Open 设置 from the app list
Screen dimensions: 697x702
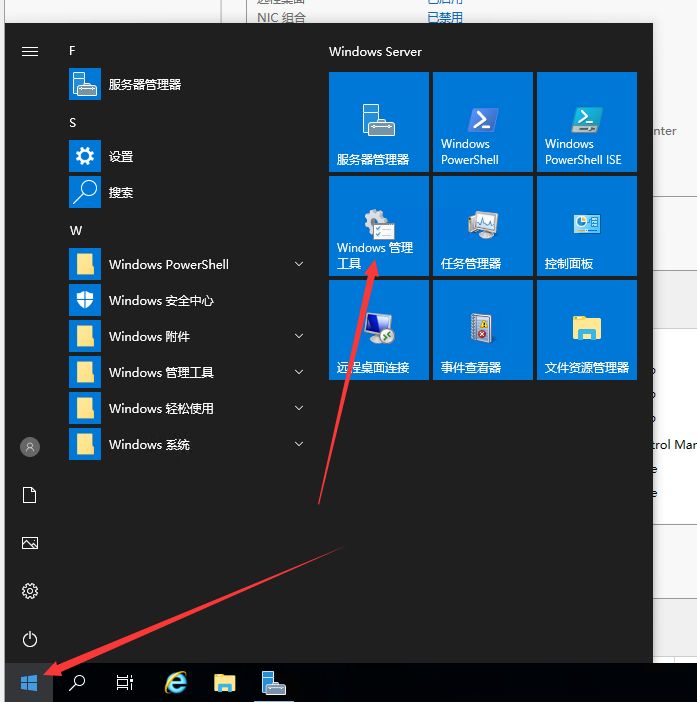pyautogui.click(x=121, y=156)
